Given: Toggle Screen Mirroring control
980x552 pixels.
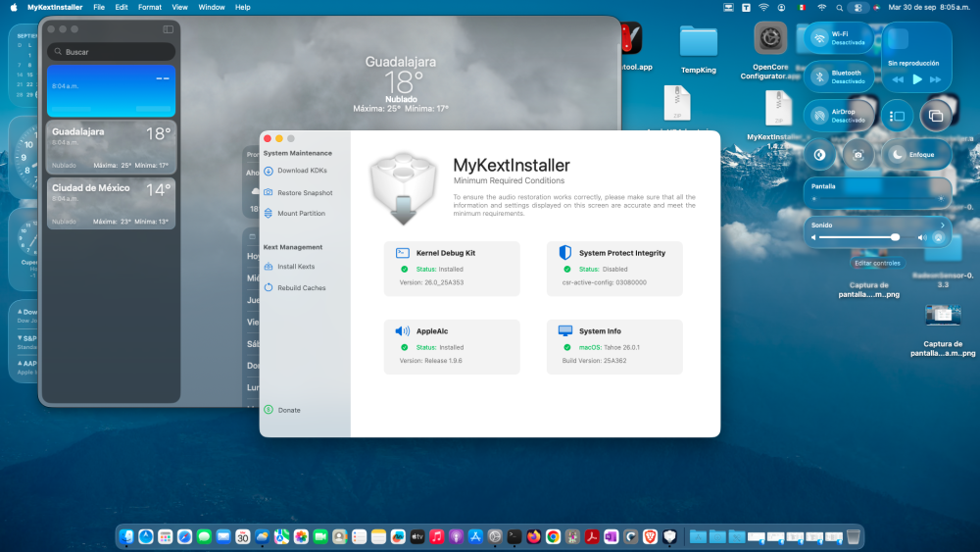Looking at the screenshot, I should [x=936, y=117].
